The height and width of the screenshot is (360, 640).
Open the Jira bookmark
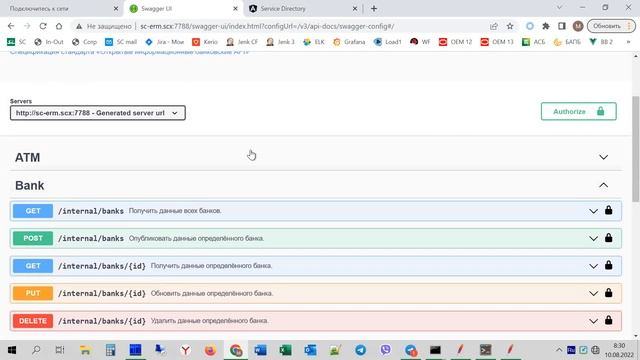tap(164, 42)
